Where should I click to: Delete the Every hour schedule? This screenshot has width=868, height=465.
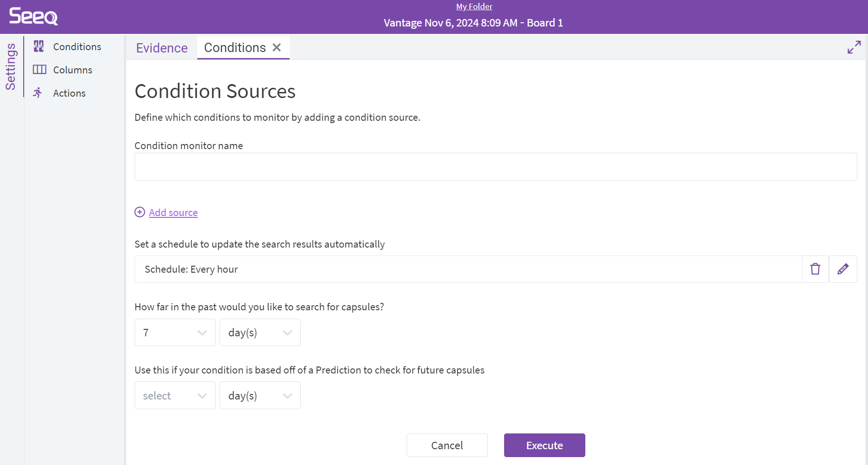point(815,269)
